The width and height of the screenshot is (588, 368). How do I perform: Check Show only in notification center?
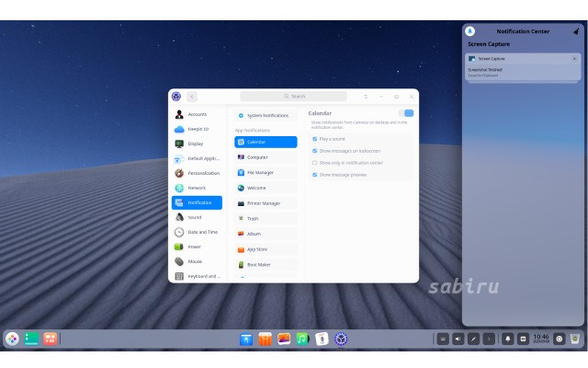click(x=314, y=163)
